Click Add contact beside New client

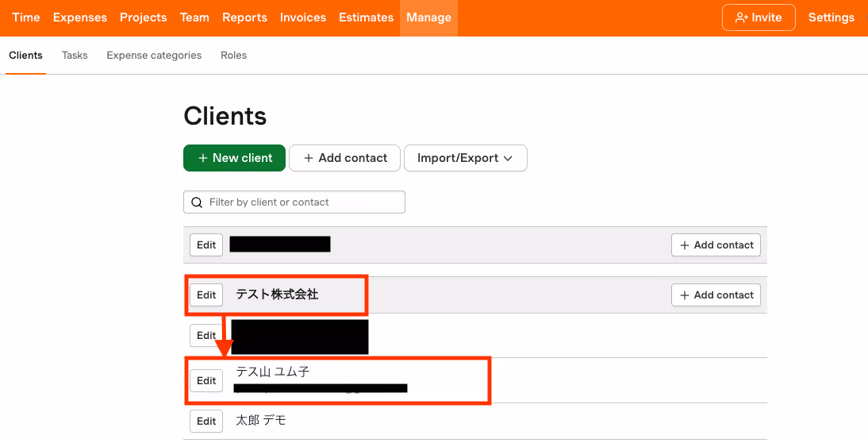pyautogui.click(x=344, y=158)
